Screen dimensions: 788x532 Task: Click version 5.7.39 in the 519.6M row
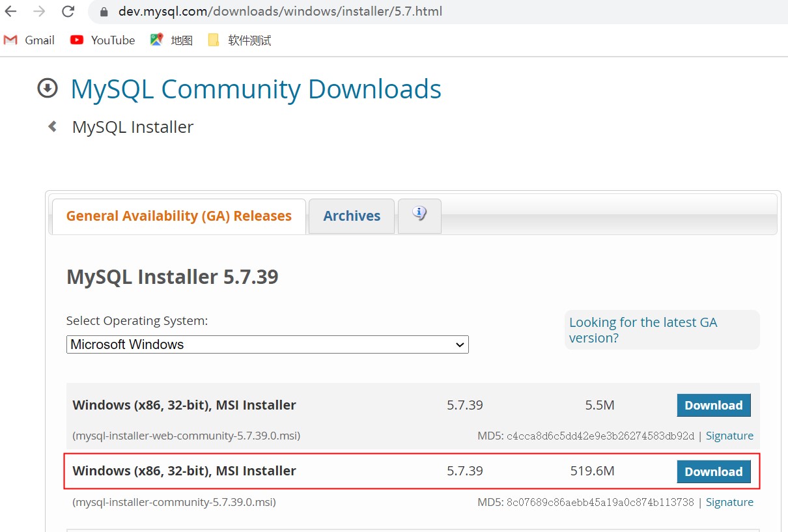tap(465, 471)
